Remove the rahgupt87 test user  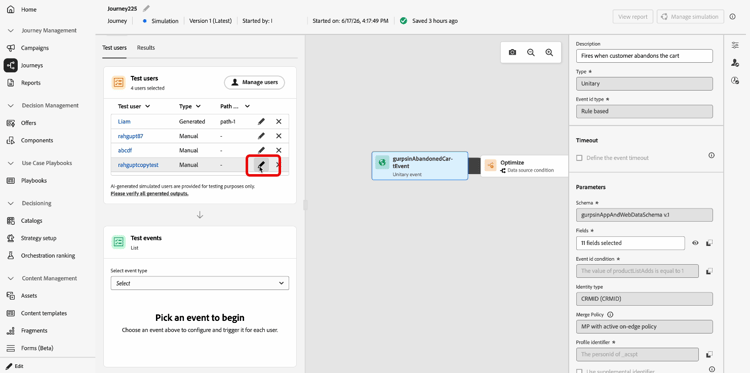(x=278, y=136)
